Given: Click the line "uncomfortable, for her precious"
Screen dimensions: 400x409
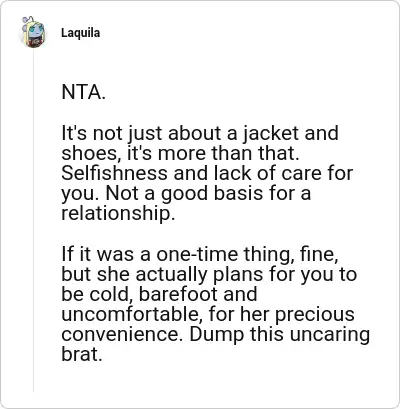Looking at the screenshot, I should coord(208,314).
